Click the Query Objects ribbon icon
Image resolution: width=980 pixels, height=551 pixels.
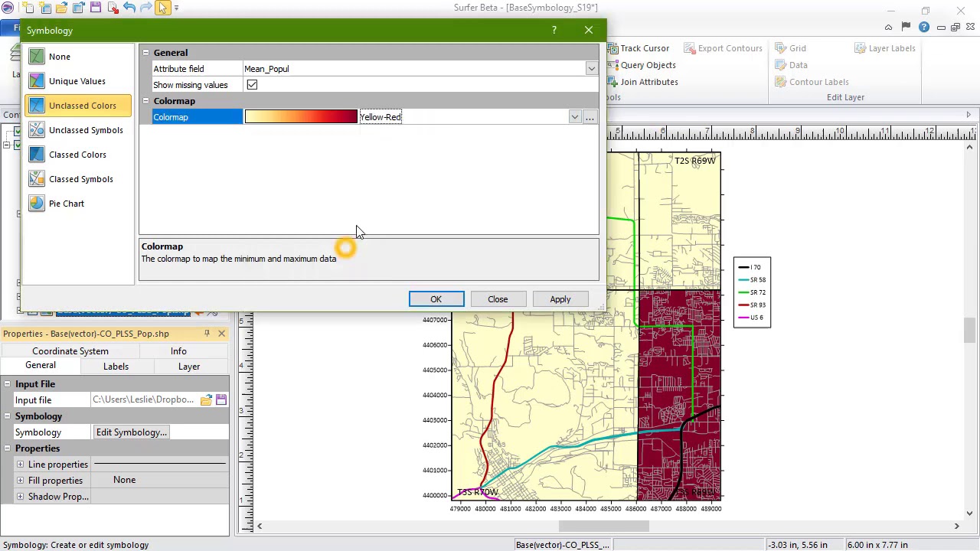(613, 65)
